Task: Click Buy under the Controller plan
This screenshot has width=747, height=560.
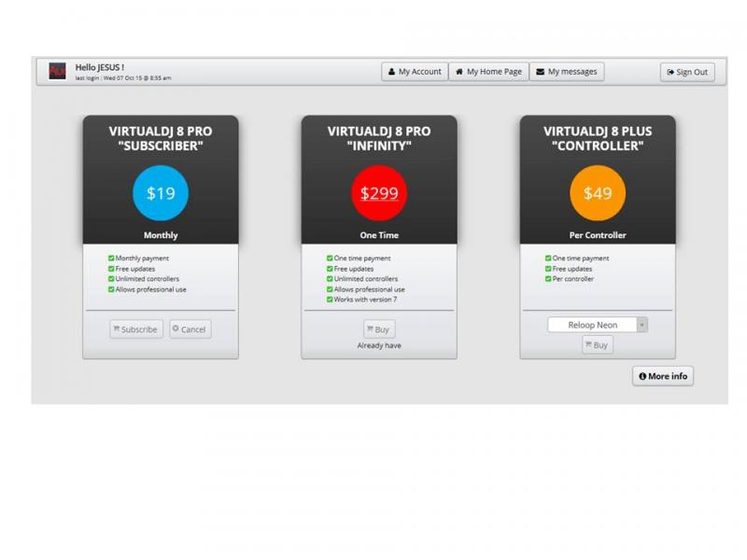Action: point(598,345)
